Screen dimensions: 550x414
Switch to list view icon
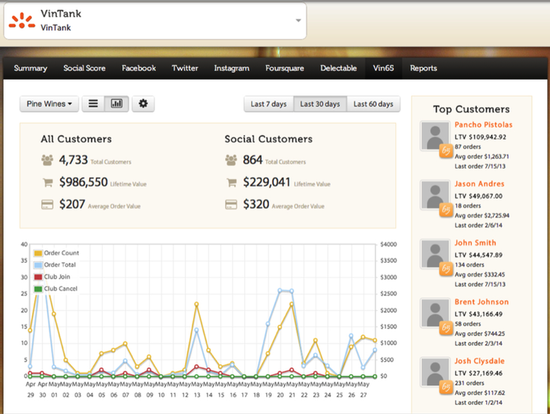pyautogui.click(x=93, y=104)
